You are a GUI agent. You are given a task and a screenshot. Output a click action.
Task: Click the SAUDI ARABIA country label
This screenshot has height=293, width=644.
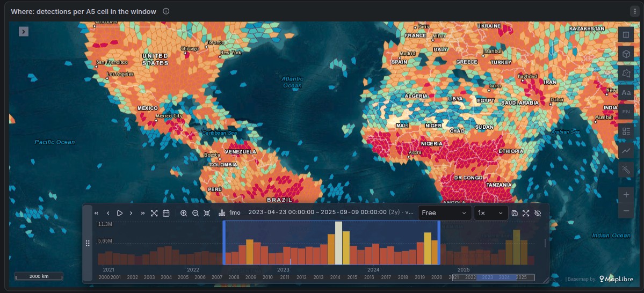pos(519,103)
